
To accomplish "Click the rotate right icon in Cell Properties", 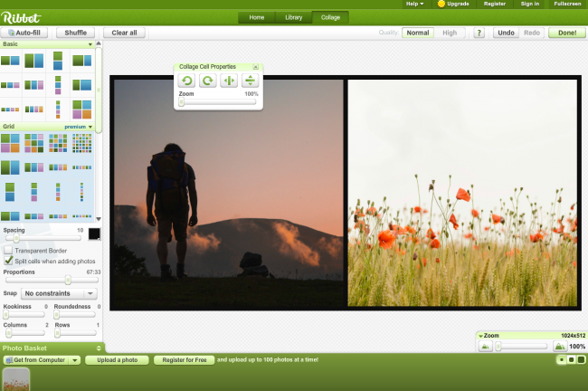I will (207, 81).
